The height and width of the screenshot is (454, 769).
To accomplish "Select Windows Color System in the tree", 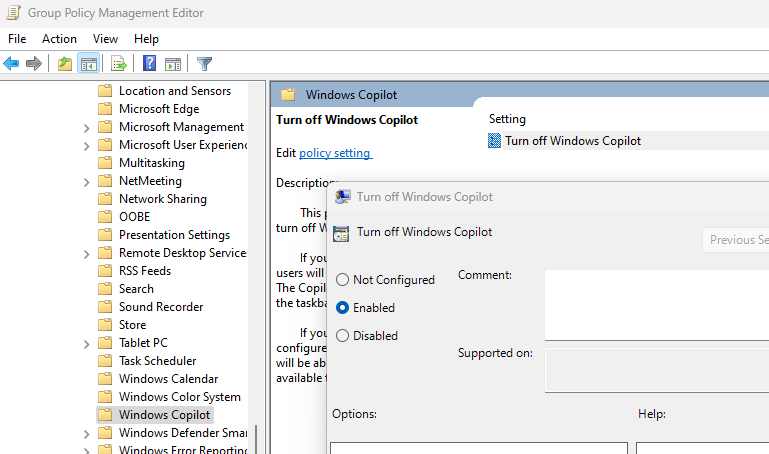I will [x=179, y=397].
